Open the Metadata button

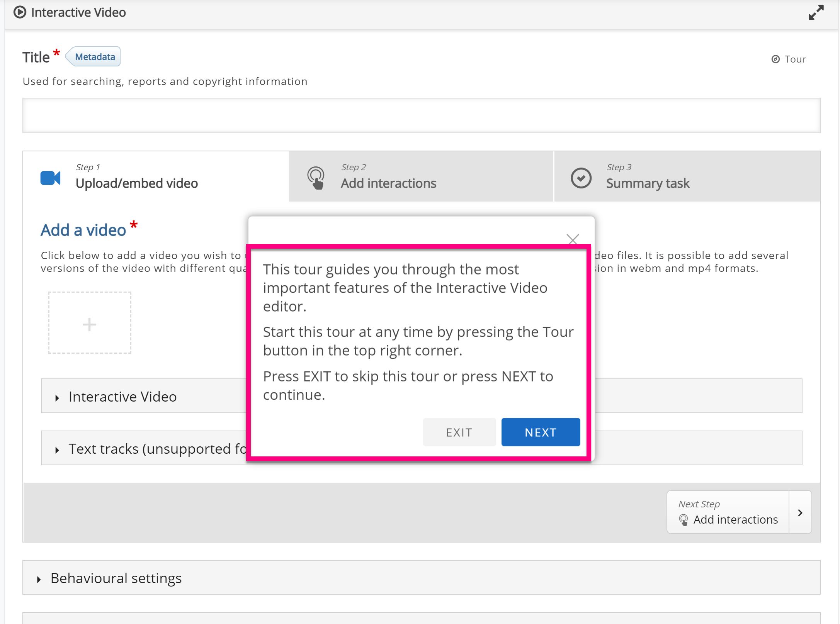pos(94,57)
